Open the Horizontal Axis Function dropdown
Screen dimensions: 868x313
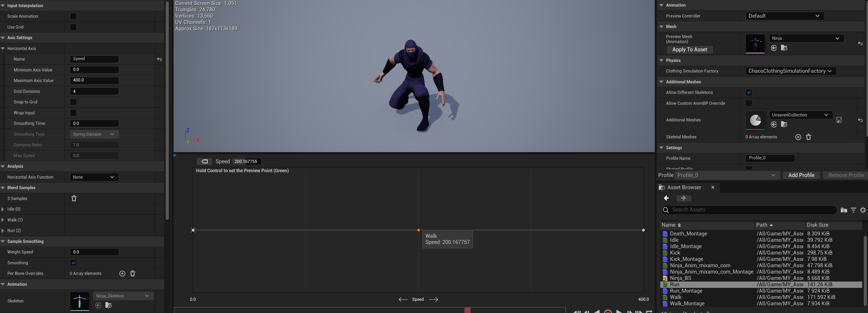click(x=94, y=177)
